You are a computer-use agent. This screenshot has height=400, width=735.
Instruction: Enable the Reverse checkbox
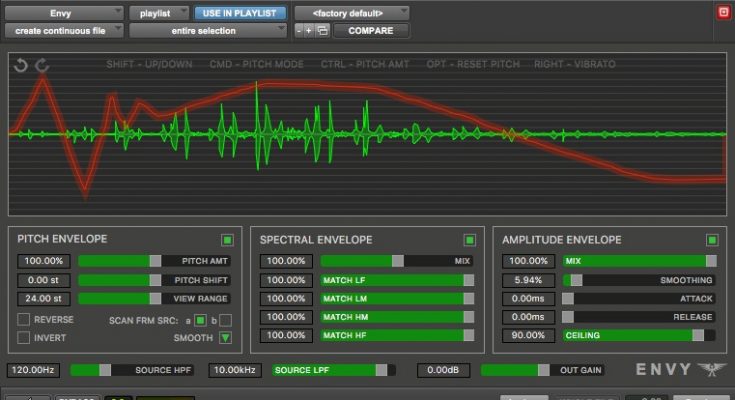point(24,319)
